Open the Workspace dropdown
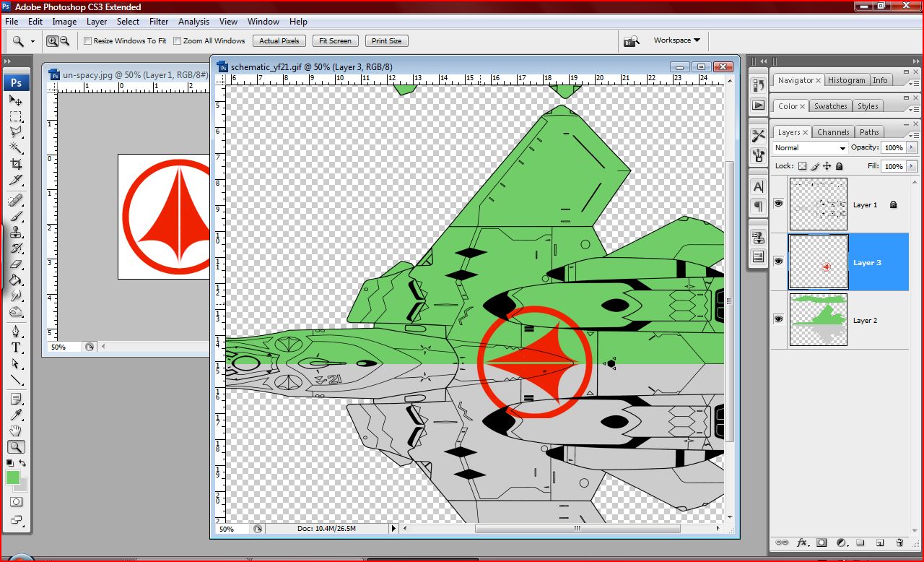The width and height of the screenshot is (924, 562). pyautogui.click(x=676, y=40)
